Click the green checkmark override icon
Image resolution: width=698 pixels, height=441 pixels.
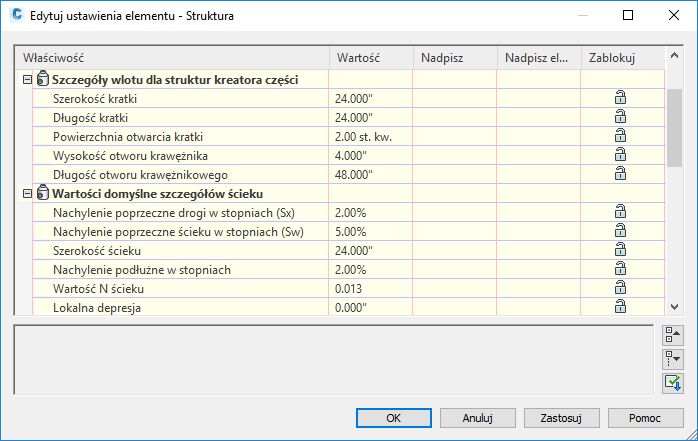(x=672, y=382)
